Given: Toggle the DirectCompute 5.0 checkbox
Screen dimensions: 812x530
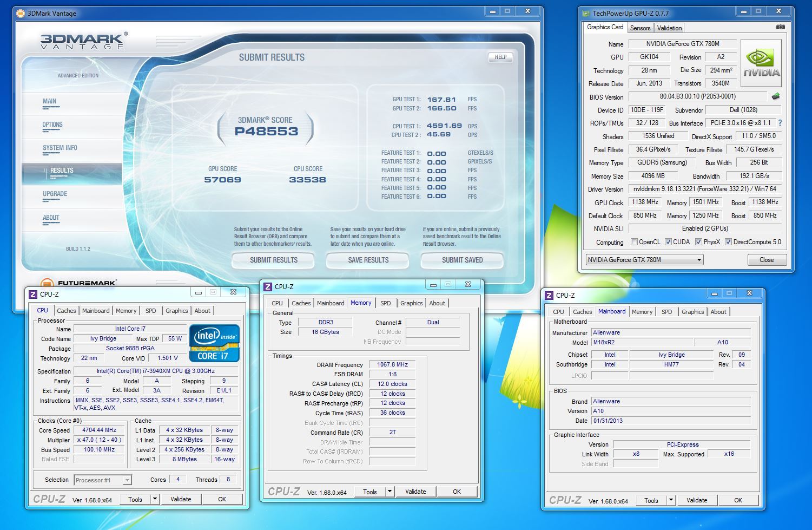Looking at the screenshot, I should coord(728,242).
